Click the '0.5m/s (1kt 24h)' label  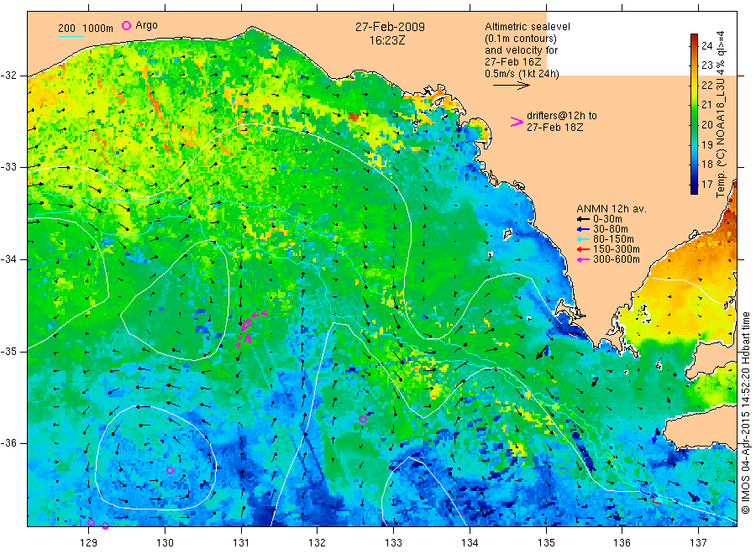522,74
